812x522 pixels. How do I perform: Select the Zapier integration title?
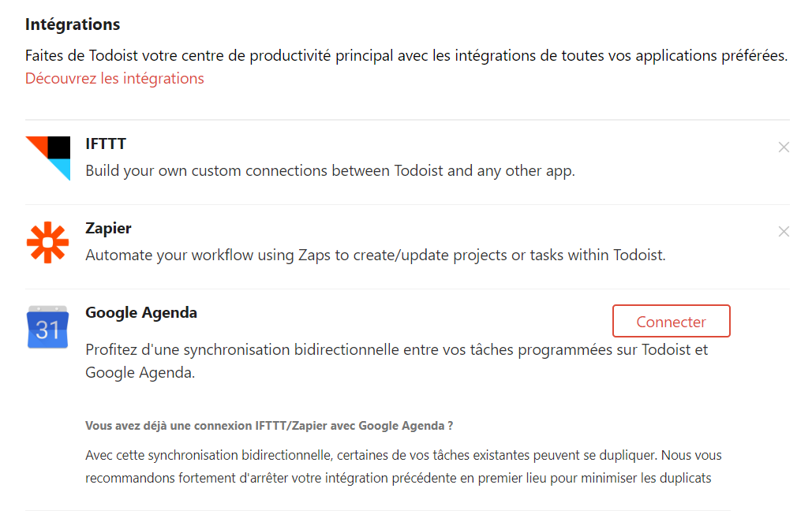[x=108, y=228]
